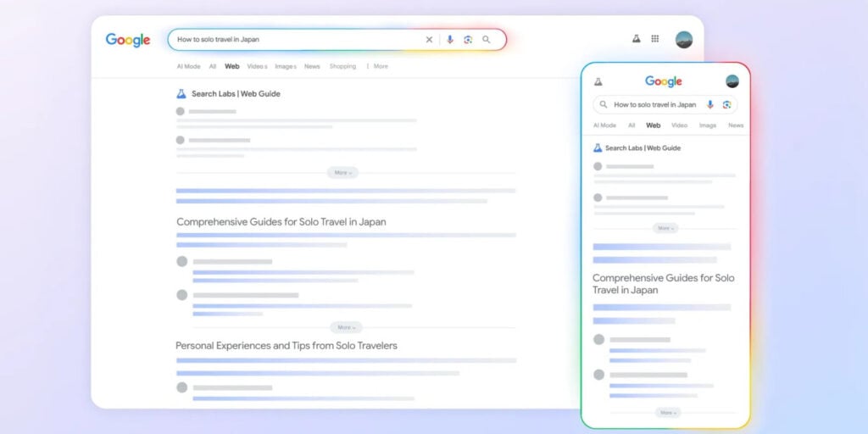This screenshot has height=434, width=868.
Task: Click the profile avatar in the desktop header
Action: tap(683, 40)
